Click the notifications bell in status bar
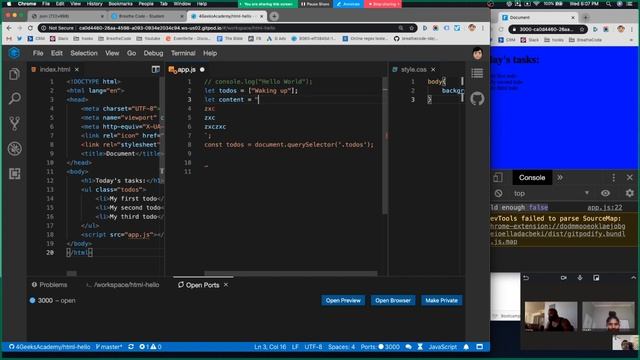The image size is (640, 360). click(x=466, y=347)
